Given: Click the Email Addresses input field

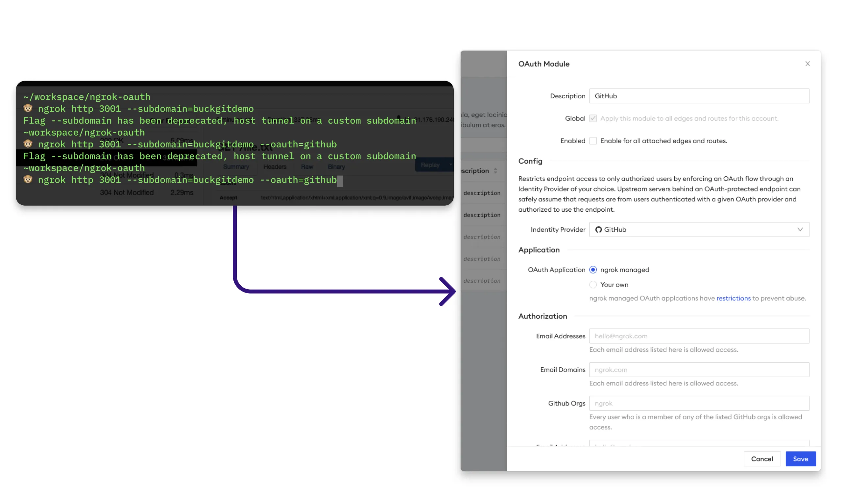Looking at the screenshot, I should 699,335.
